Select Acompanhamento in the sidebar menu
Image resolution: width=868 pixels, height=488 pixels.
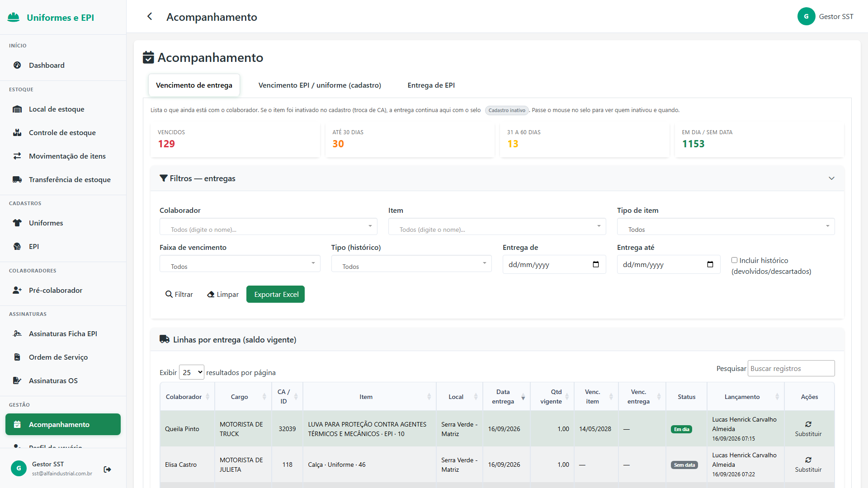coord(63,424)
